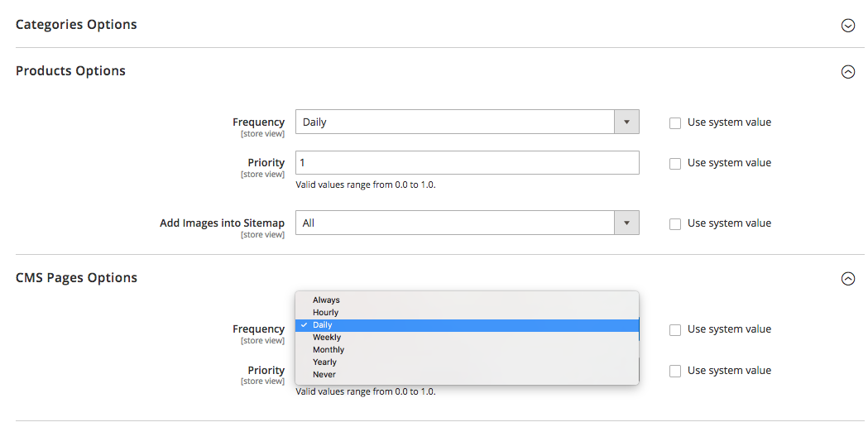Image resolution: width=868 pixels, height=427 pixels.
Task: Pick Yearly in the dropdown list
Action: [324, 362]
